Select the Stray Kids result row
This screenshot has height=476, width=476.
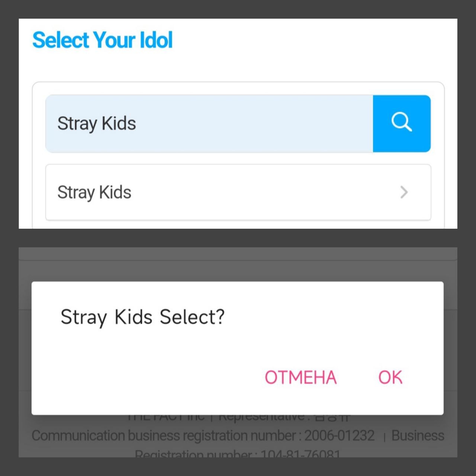(x=238, y=192)
